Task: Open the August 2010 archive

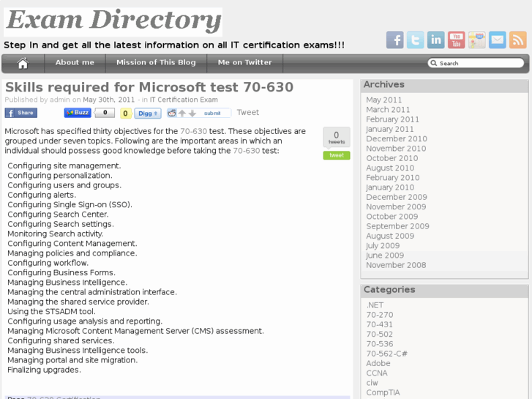Action: point(390,168)
